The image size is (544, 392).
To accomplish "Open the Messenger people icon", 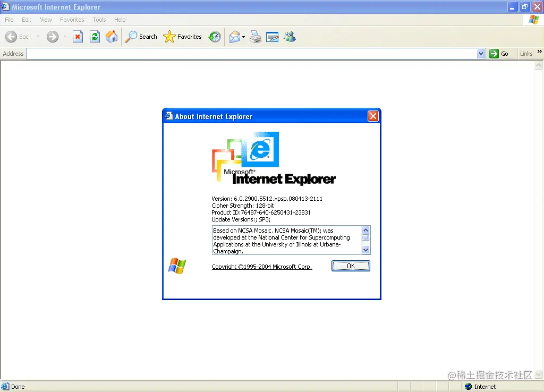I will [290, 37].
